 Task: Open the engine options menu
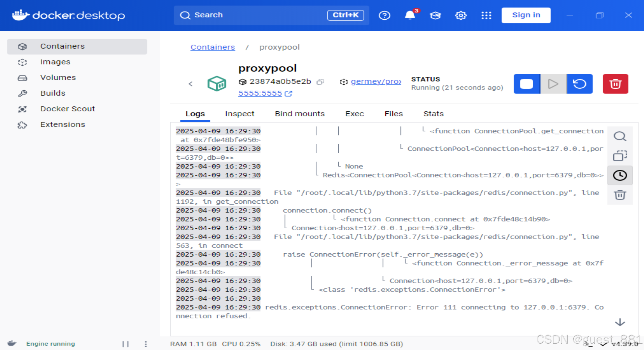(146, 344)
